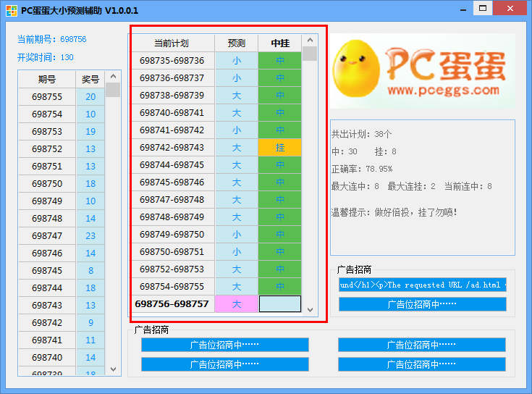This screenshot has width=532, height=394.
Task: Select plan row 698740-698741
Action: tap(216, 113)
